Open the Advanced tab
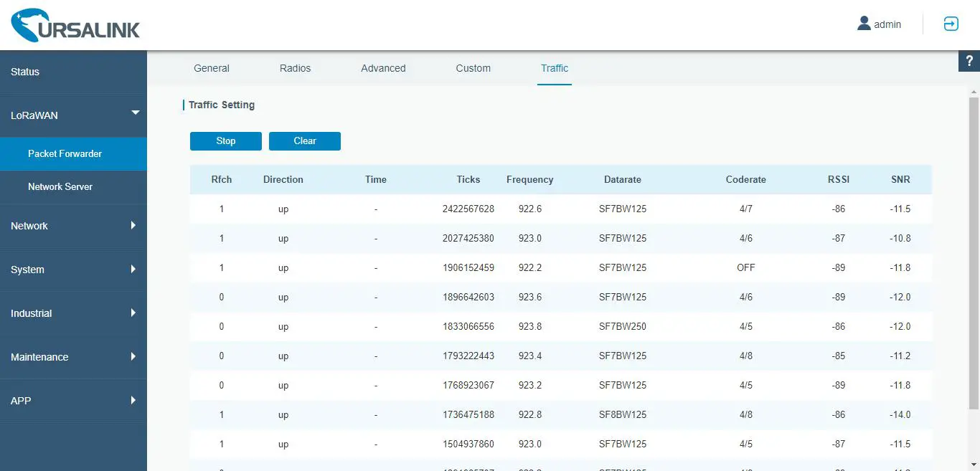This screenshot has width=980, height=471. (383, 68)
